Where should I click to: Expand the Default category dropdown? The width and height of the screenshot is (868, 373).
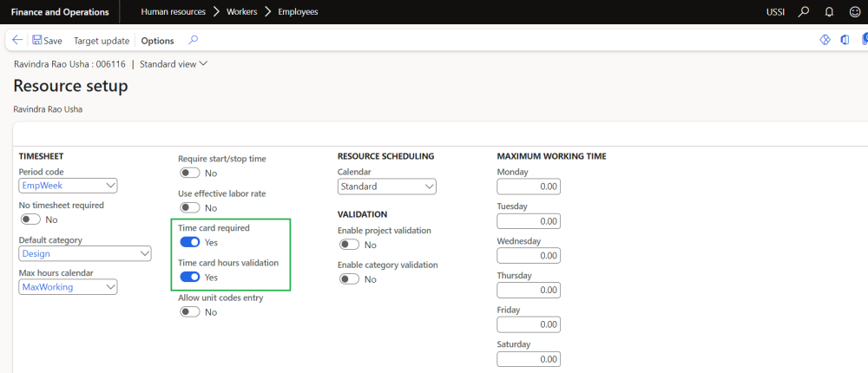tap(145, 253)
